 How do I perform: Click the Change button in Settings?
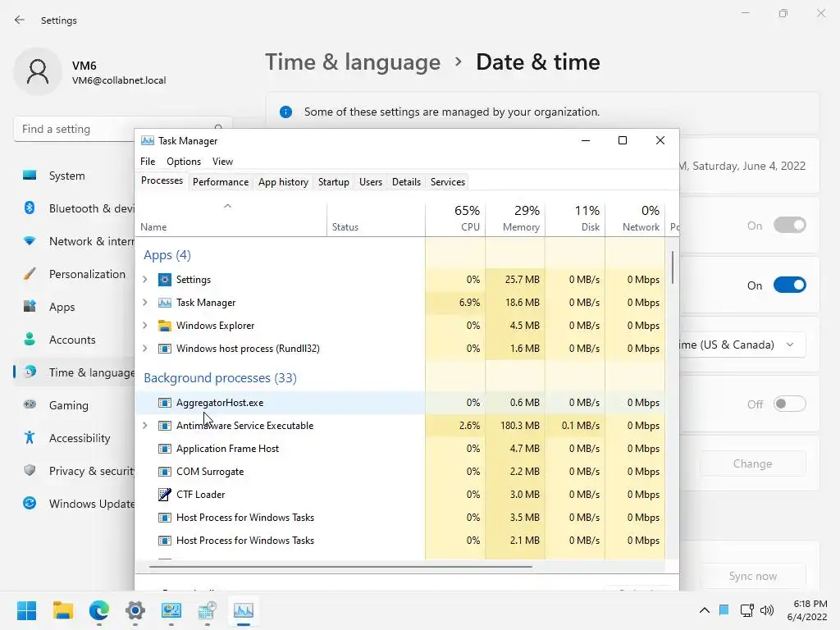(753, 464)
